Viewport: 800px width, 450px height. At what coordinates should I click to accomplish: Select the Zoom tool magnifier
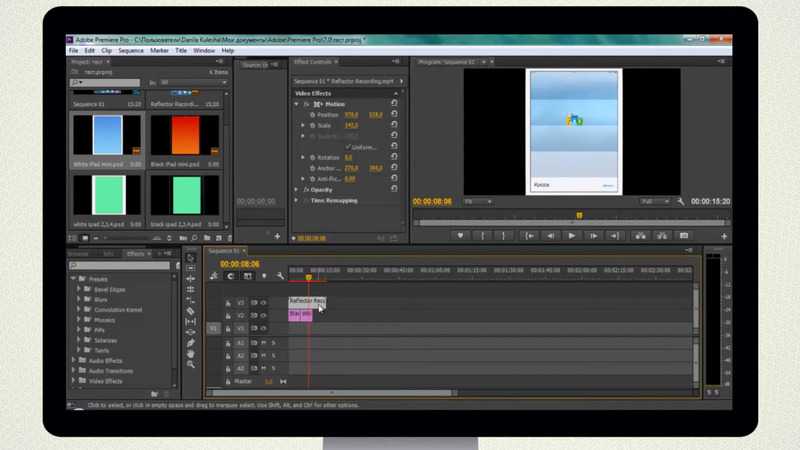pyautogui.click(x=190, y=365)
